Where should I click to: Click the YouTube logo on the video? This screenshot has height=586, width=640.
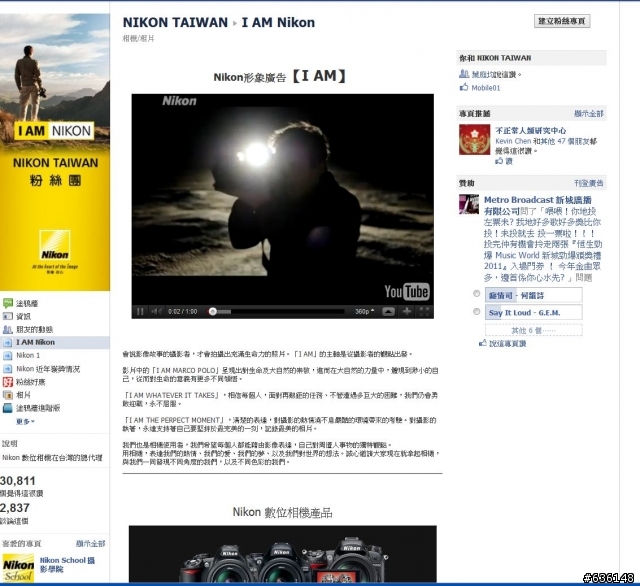[x=407, y=291]
